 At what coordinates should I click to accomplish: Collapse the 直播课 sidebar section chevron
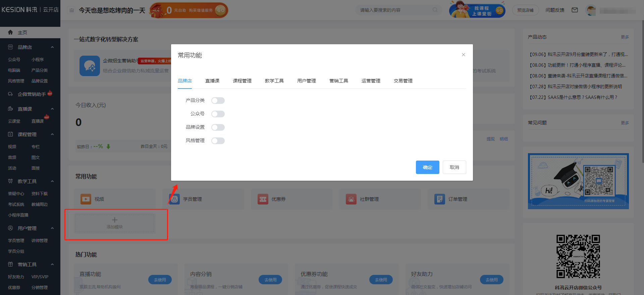coord(52,109)
